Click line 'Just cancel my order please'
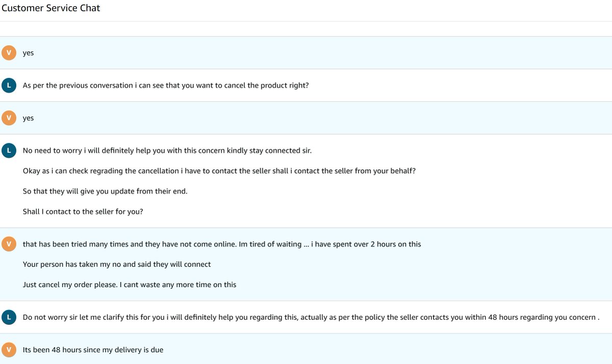The image size is (612, 364). tap(130, 285)
